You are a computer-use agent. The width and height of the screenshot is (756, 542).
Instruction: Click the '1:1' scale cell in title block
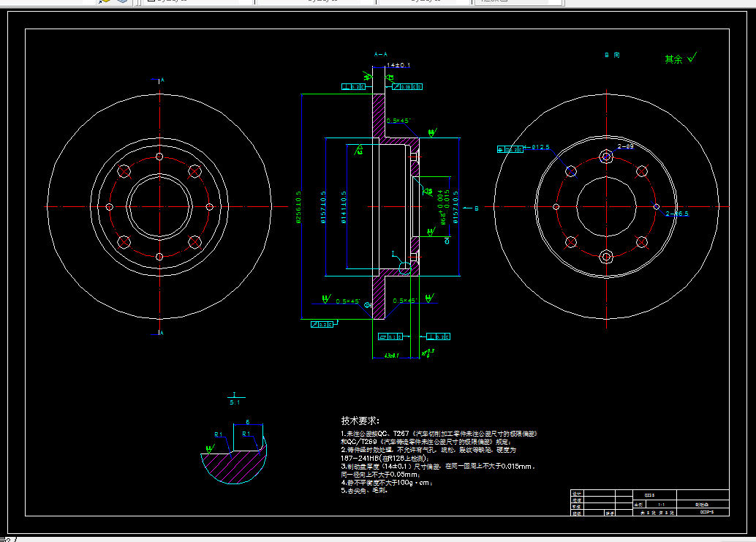coord(661,505)
